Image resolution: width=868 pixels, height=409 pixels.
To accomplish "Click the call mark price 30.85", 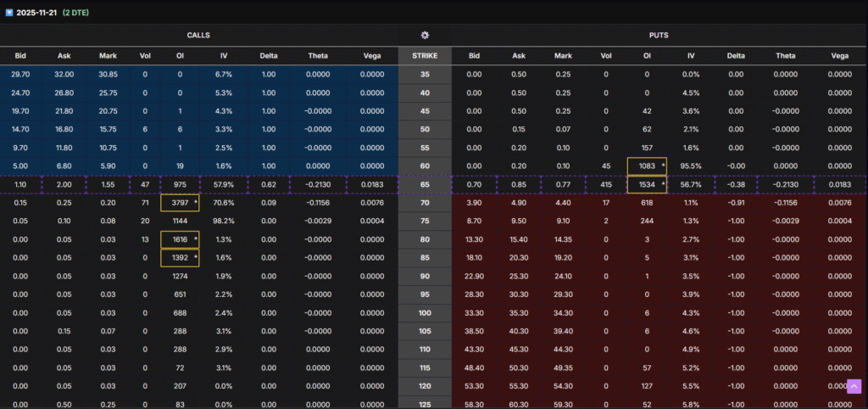I will pyautogui.click(x=107, y=74).
